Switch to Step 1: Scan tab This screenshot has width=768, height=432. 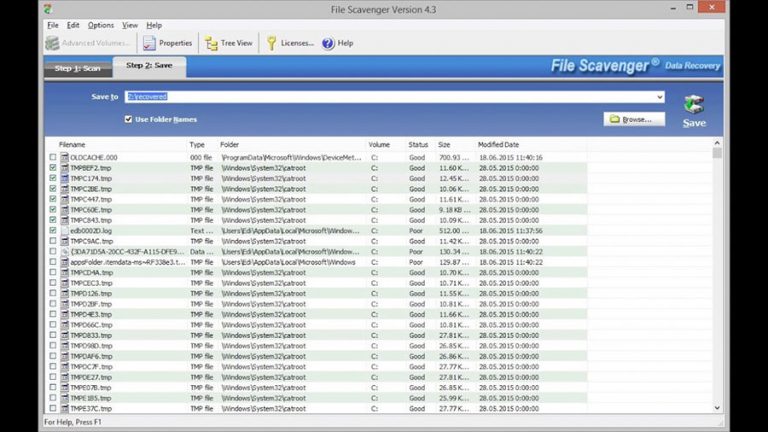click(x=78, y=68)
